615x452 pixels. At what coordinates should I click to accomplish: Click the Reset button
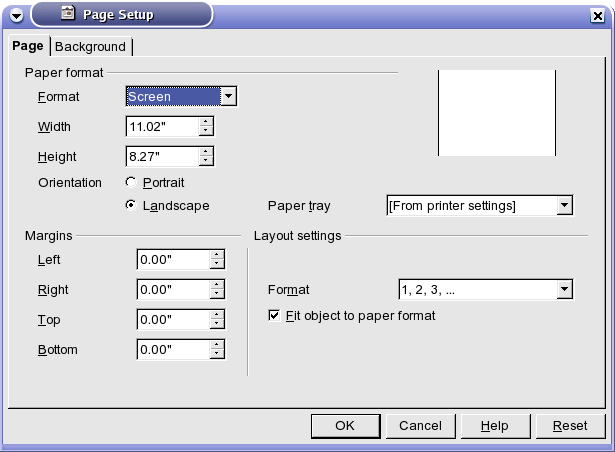570,426
